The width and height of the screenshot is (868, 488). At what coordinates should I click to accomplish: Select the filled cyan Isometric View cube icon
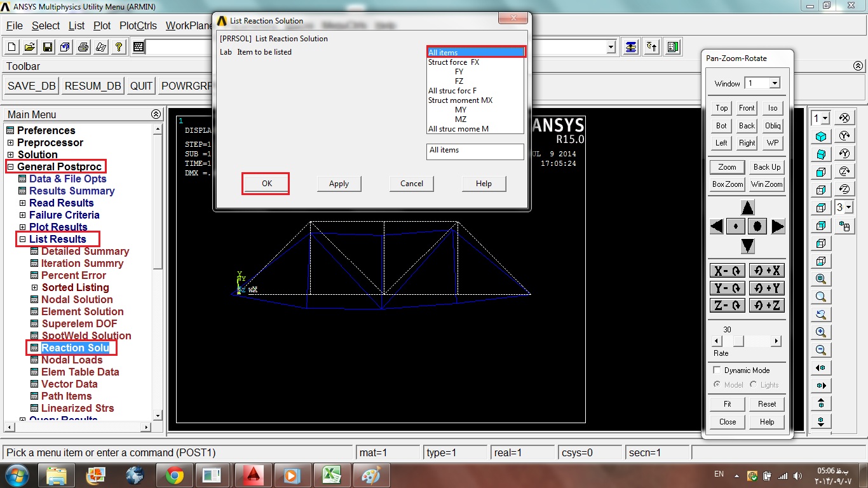pyautogui.click(x=821, y=137)
